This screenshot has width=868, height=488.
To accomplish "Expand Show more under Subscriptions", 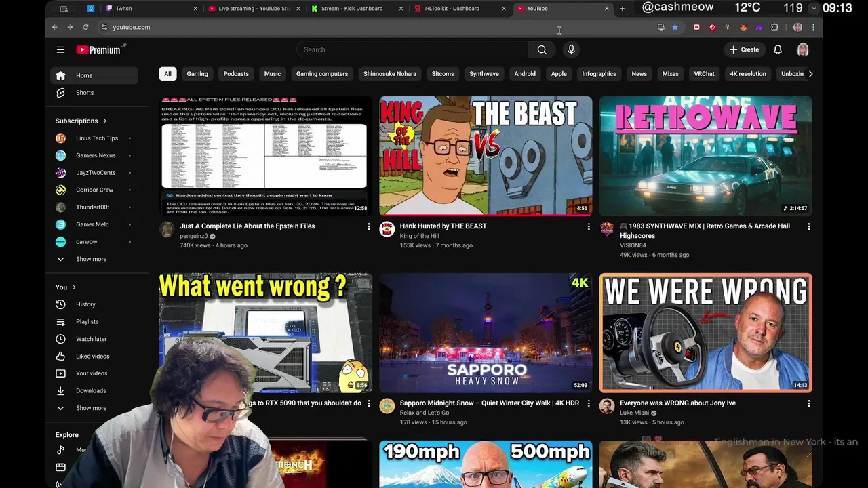I will (x=94, y=259).
